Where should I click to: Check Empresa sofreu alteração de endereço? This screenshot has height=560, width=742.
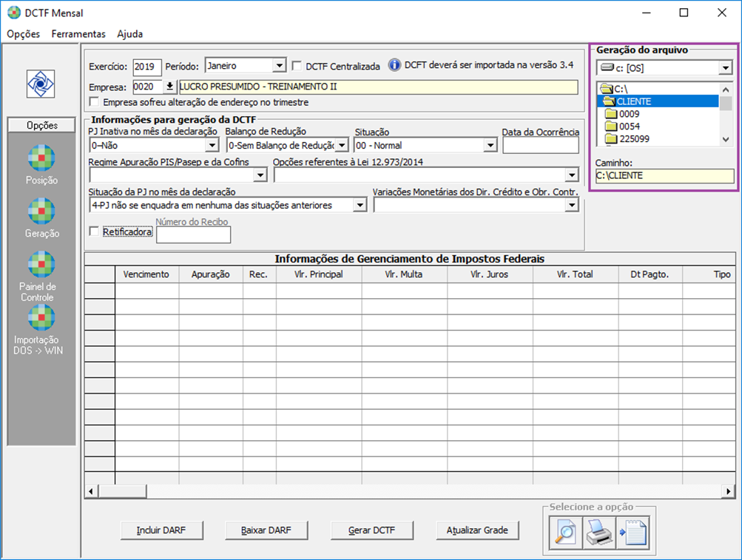point(94,102)
